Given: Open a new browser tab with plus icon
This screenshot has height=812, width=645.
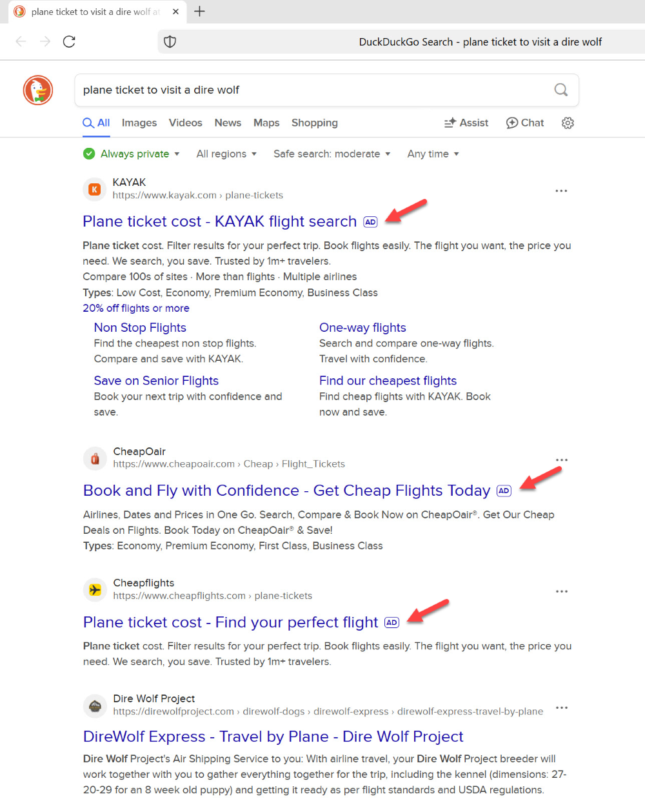Looking at the screenshot, I should coord(199,11).
